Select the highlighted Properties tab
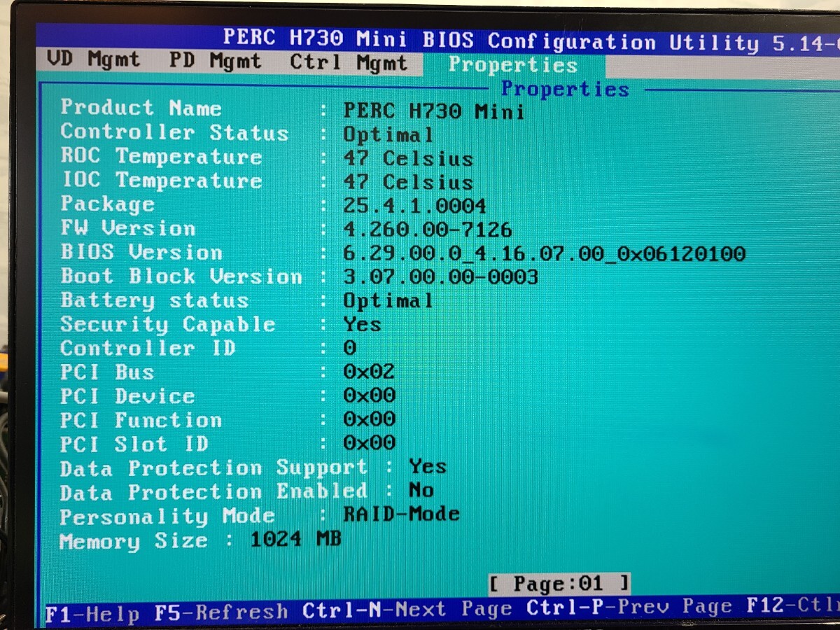 (513, 66)
